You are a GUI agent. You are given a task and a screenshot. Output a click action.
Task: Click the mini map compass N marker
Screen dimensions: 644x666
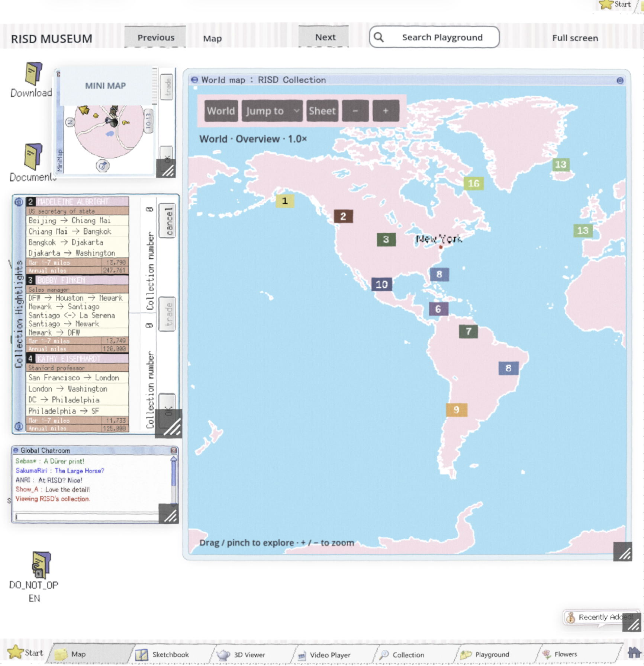coord(70,122)
